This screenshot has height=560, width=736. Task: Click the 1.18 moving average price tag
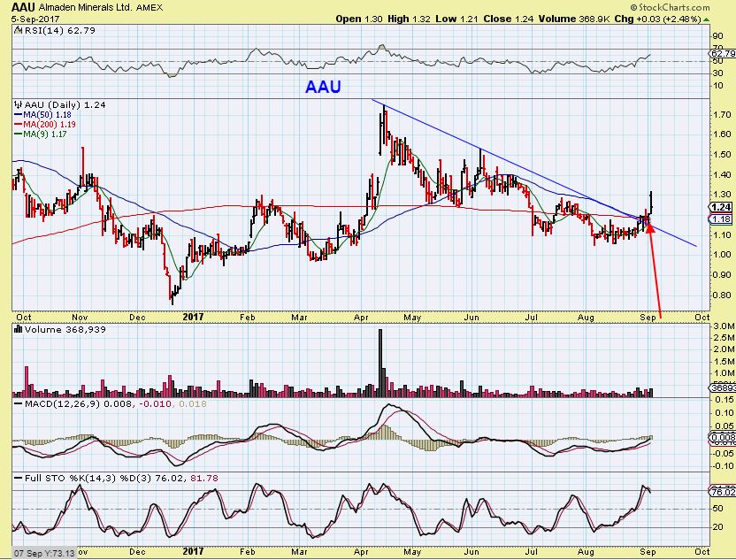pos(722,219)
